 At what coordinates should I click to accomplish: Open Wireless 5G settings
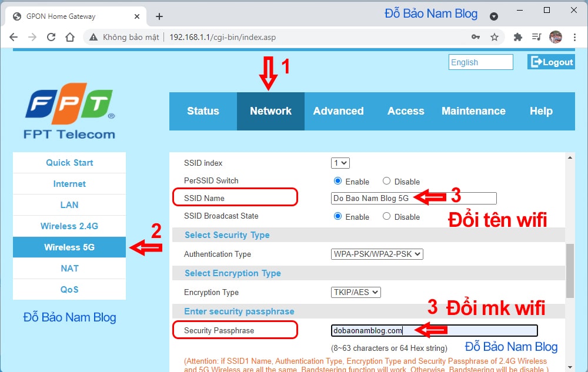coord(69,247)
